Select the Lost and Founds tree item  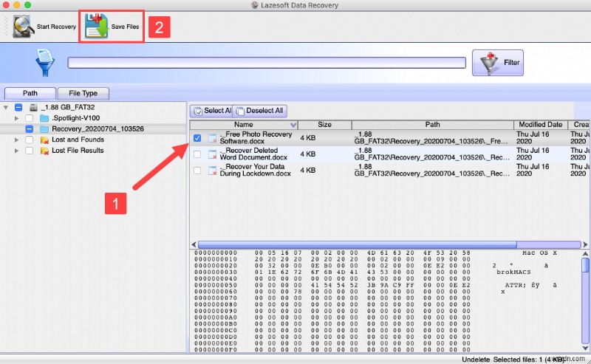click(x=78, y=140)
